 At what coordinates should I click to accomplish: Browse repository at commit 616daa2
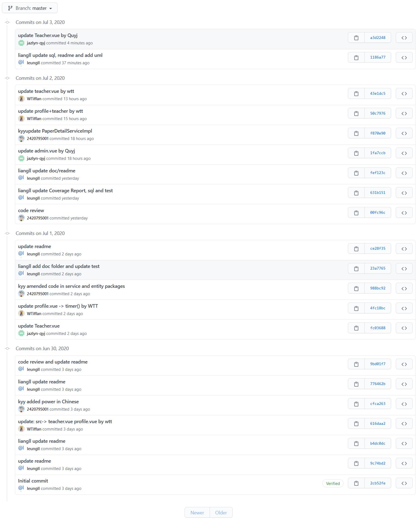[404, 423]
